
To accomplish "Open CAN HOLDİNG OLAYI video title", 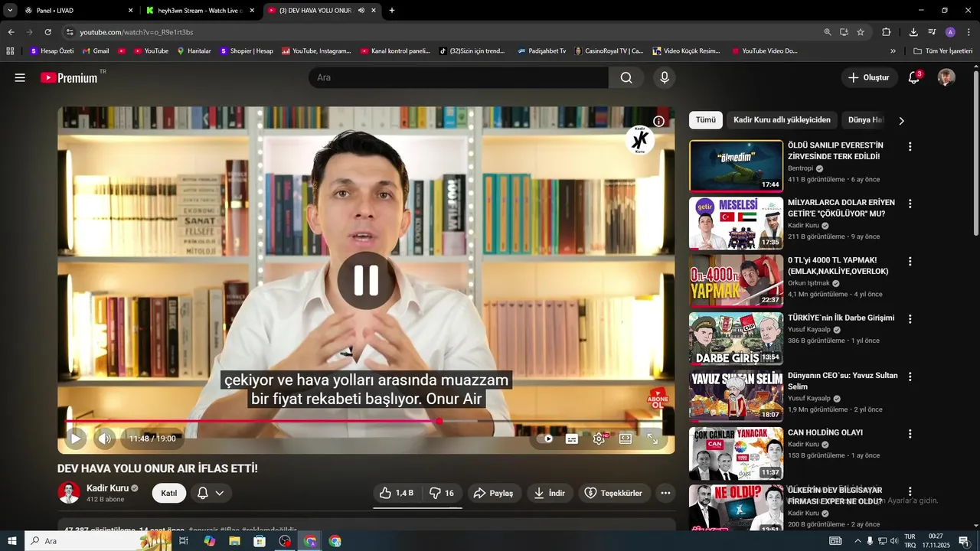I will click(x=825, y=432).
